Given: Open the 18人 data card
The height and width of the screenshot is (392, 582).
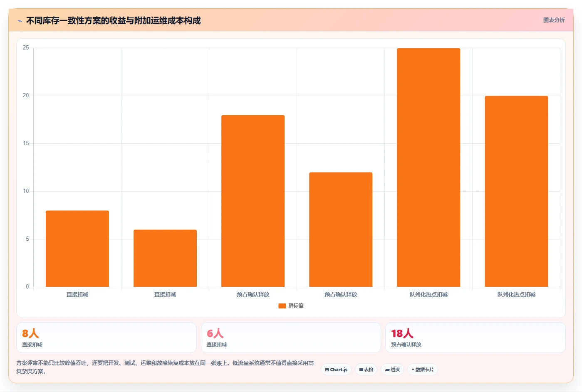Looking at the screenshot, I should click(475, 338).
